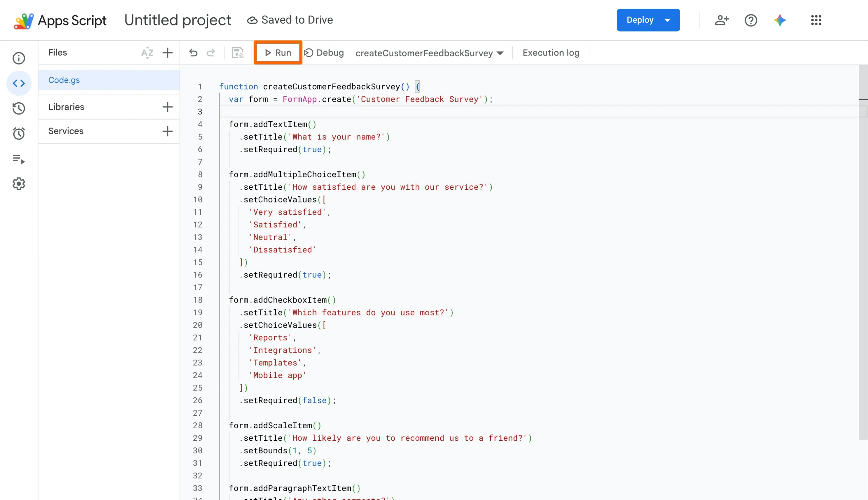Redo the last edit
The height and width of the screenshot is (500, 868).
pos(211,53)
